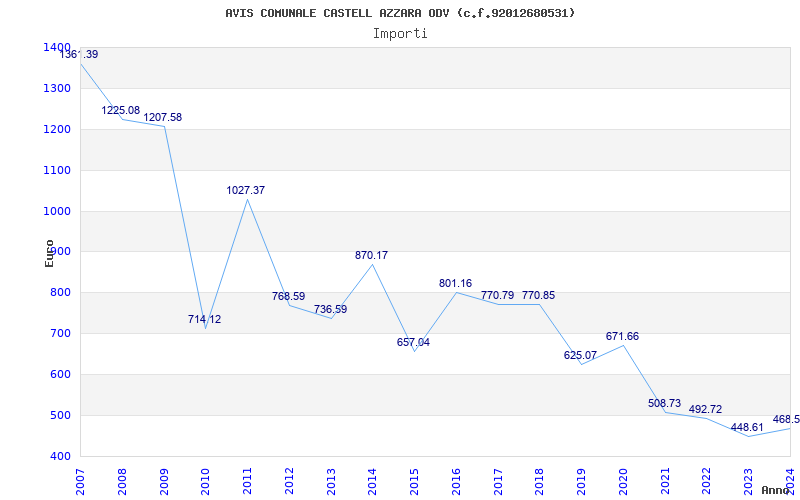Click the 2014 x-axis year label

(x=372, y=482)
